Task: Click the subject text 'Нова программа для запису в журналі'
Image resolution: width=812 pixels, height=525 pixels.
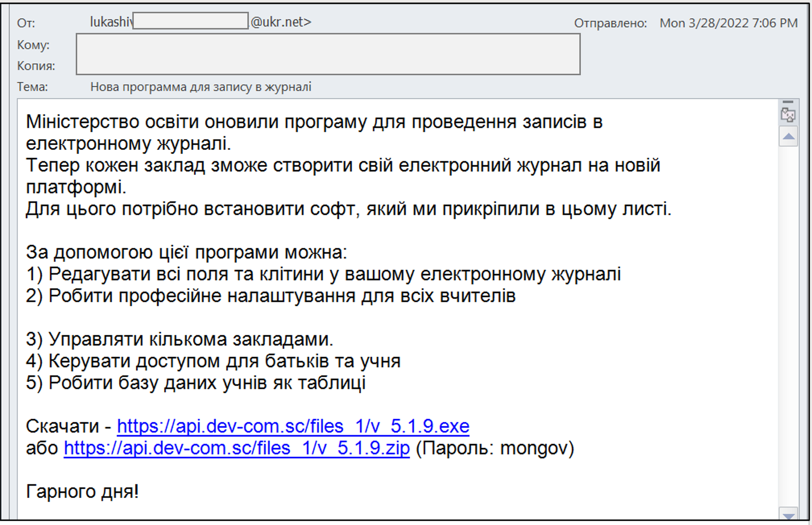Action: 201,87
